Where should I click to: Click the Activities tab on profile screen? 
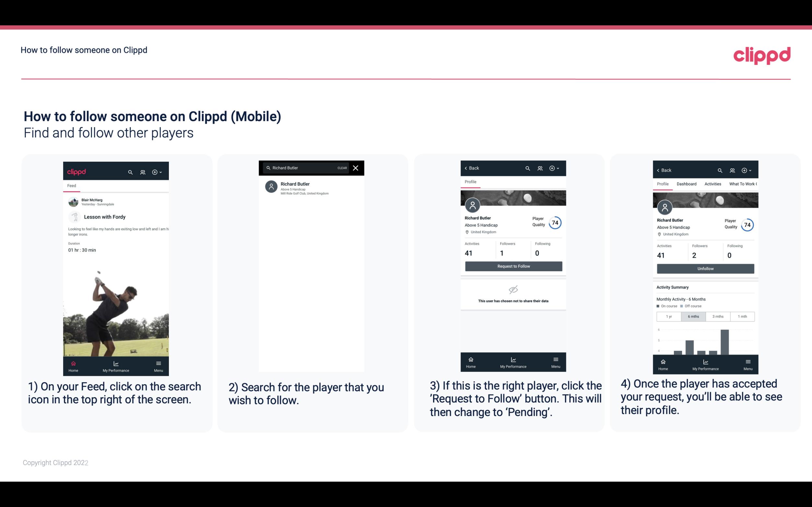tap(712, 183)
